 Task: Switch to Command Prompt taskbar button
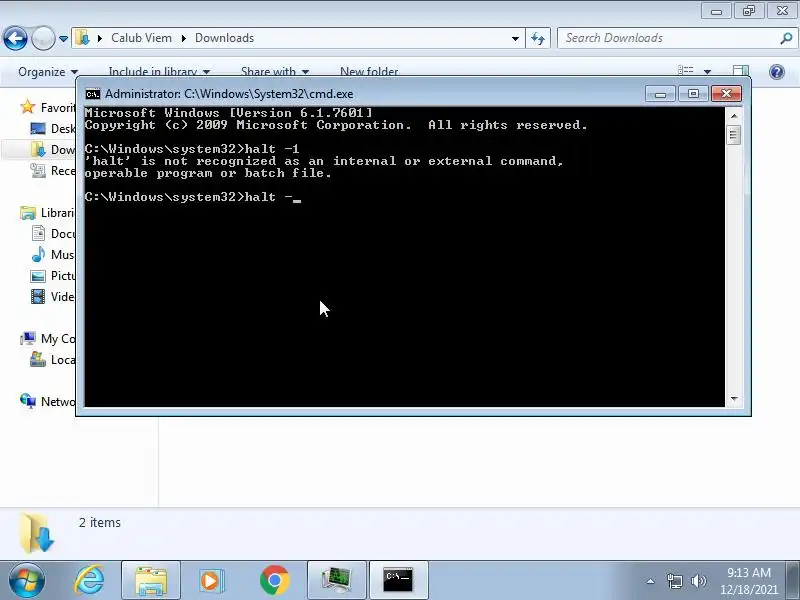(398, 580)
